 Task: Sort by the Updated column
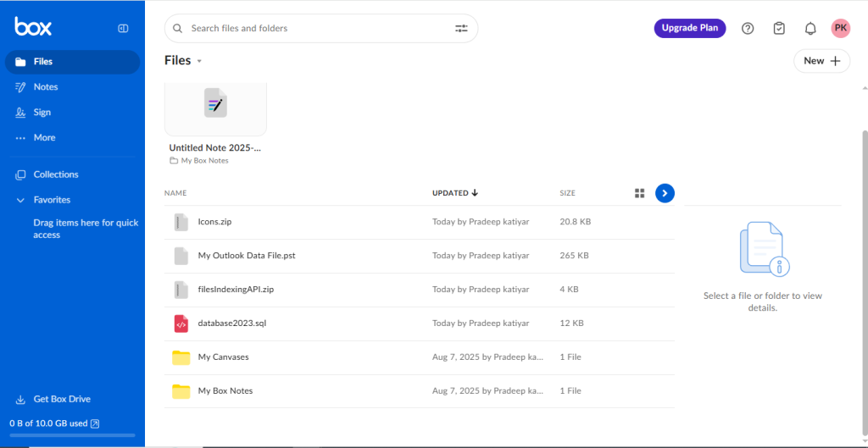pyautogui.click(x=455, y=193)
